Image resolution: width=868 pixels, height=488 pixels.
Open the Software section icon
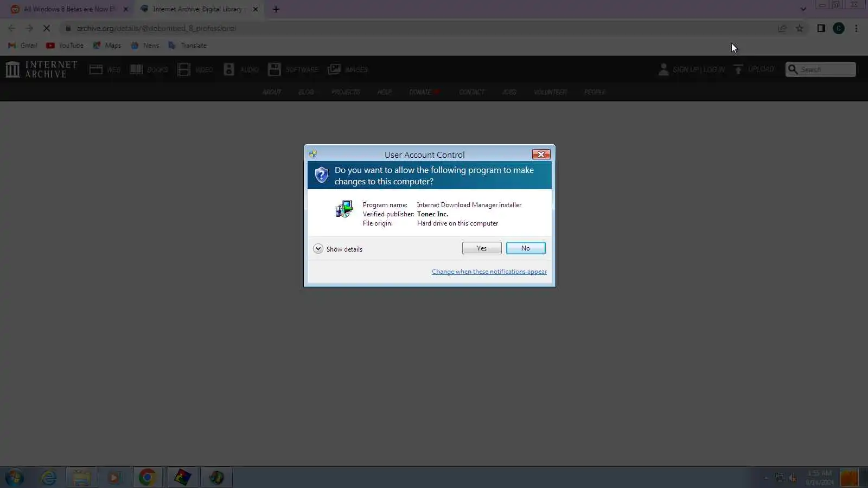(x=275, y=69)
